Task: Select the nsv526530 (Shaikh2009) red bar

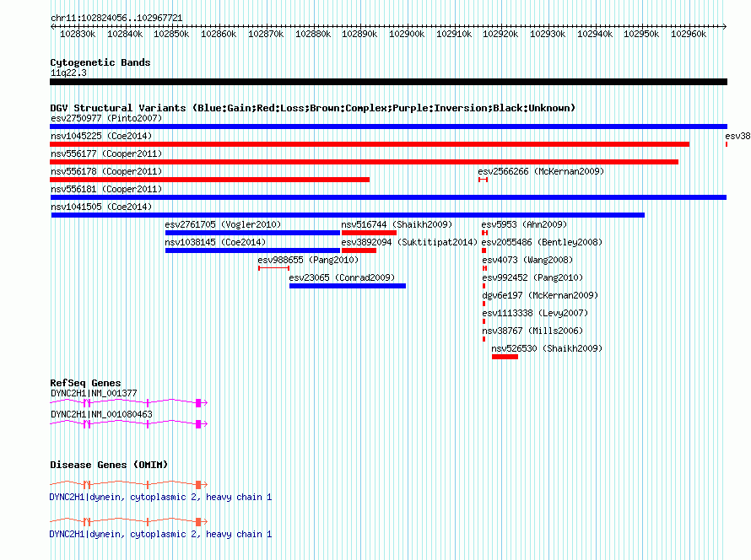Action: (x=505, y=357)
